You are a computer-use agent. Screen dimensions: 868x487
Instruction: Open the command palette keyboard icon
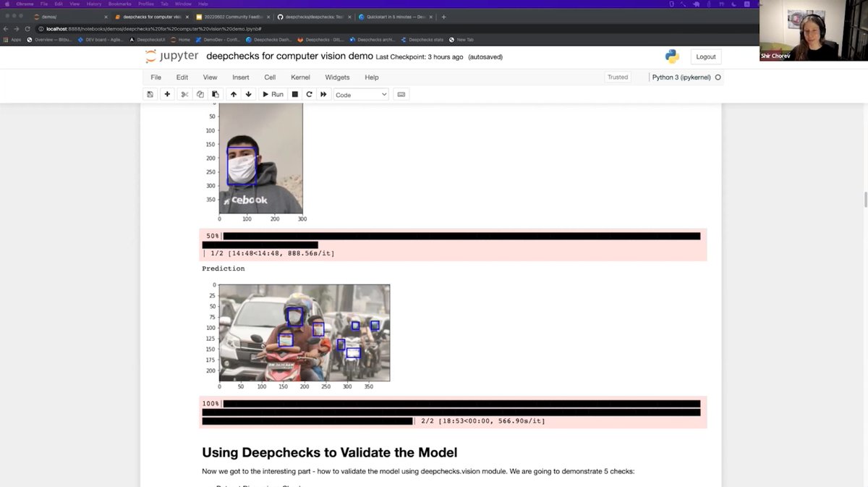pyautogui.click(x=401, y=94)
